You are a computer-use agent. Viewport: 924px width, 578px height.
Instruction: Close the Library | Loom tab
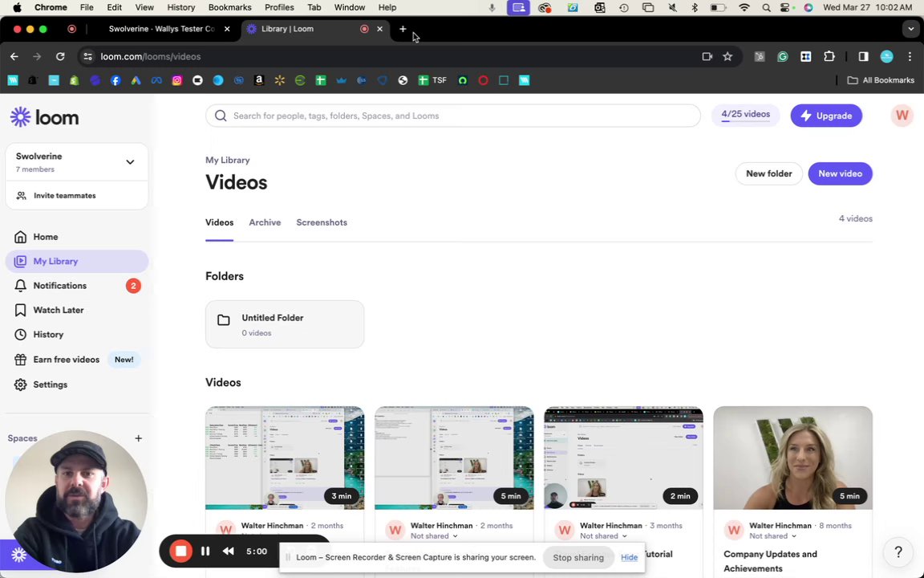(x=379, y=29)
